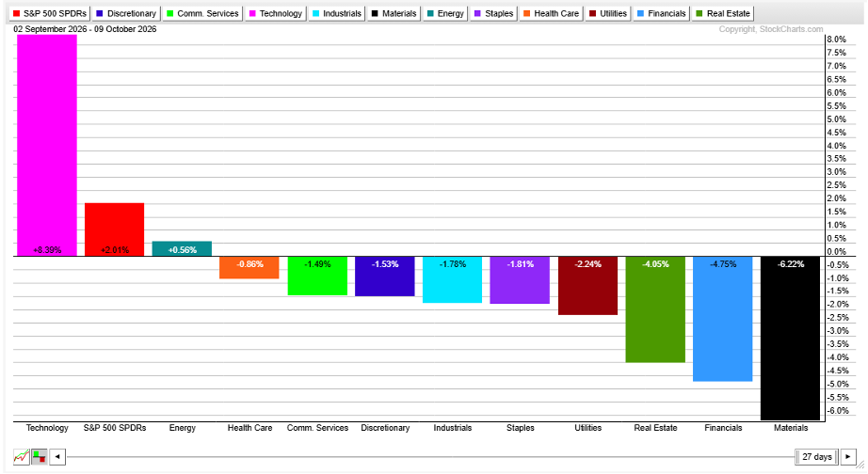Toggle the S&P 500 SPDRs legend button
This screenshot has height=474, width=868.
(49, 13)
